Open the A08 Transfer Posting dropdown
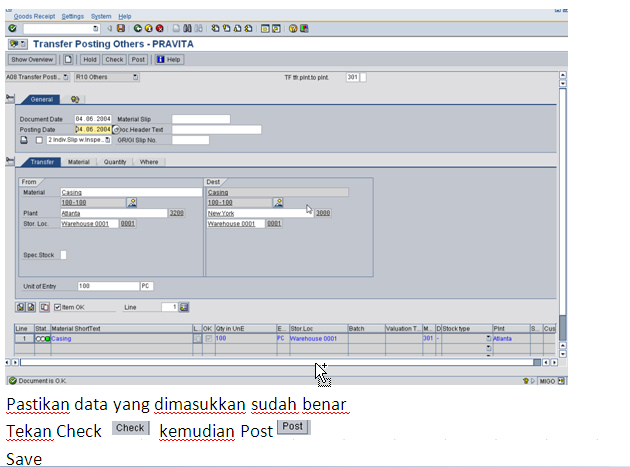 click(66, 77)
